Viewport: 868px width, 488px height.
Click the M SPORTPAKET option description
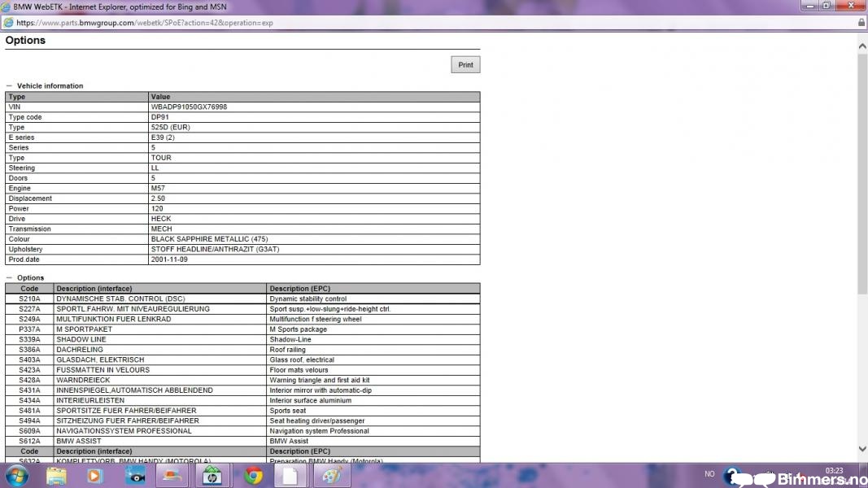coord(84,329)
